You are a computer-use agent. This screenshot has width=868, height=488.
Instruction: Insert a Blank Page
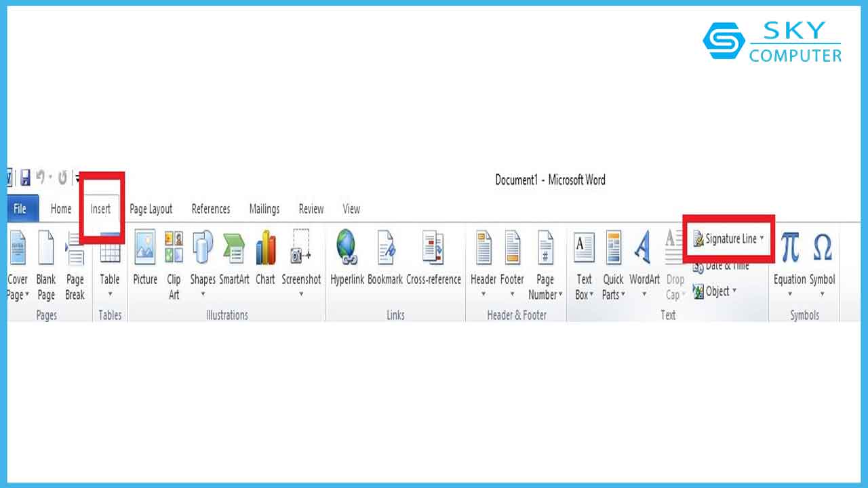pyautogui.click(x=46, y=265)
